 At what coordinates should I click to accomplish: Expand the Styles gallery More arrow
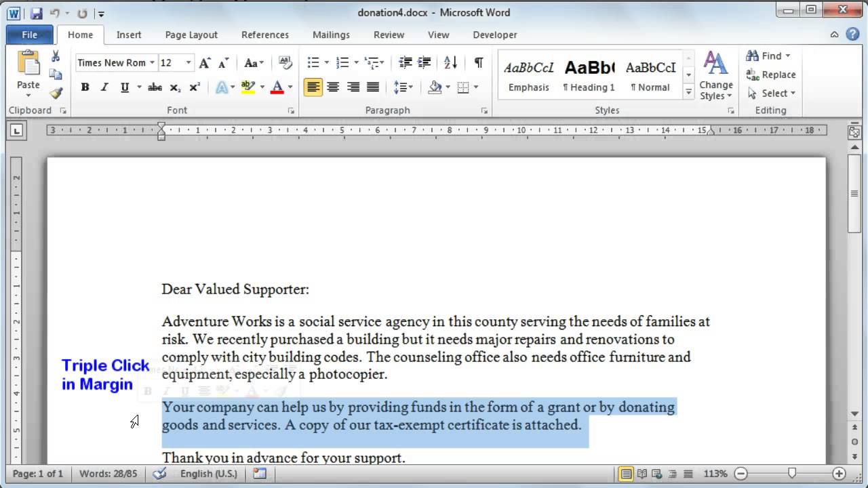[688, 93]
